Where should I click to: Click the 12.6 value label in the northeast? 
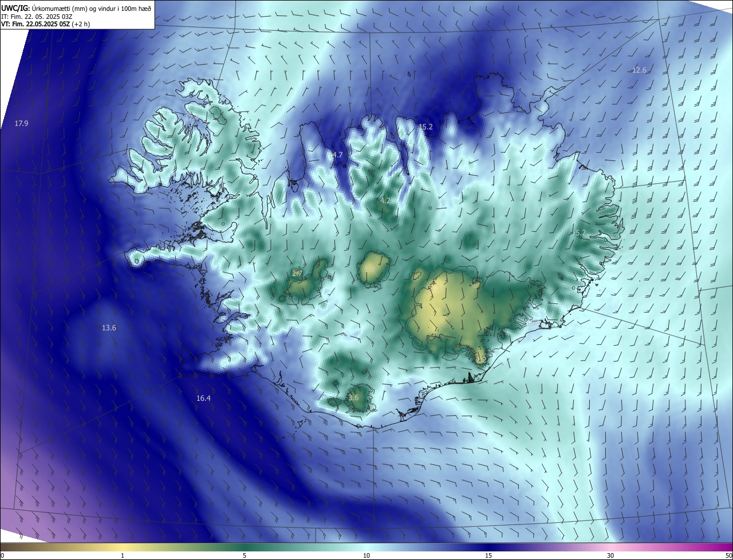coord(639,70)
